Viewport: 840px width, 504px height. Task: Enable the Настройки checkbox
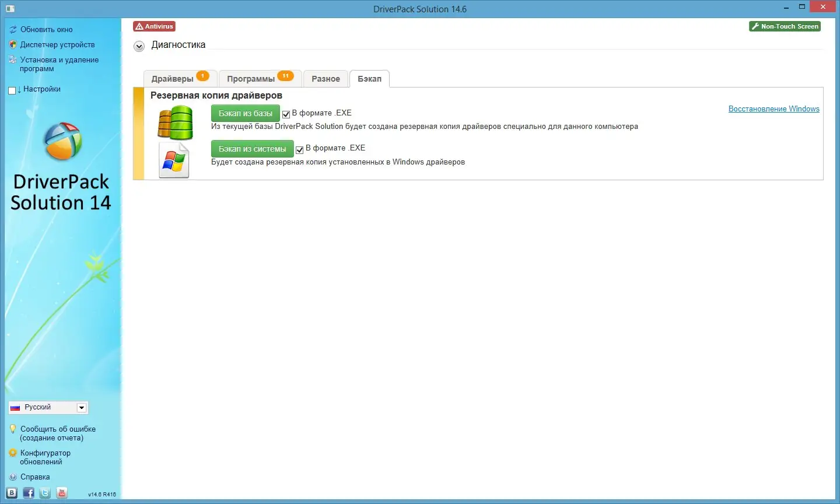click(x=11, y=89)
